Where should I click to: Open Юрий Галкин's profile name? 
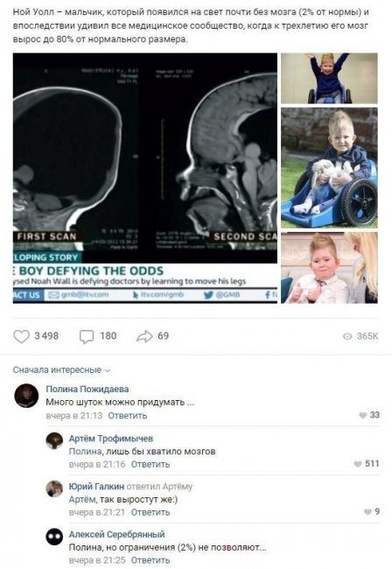96,486
